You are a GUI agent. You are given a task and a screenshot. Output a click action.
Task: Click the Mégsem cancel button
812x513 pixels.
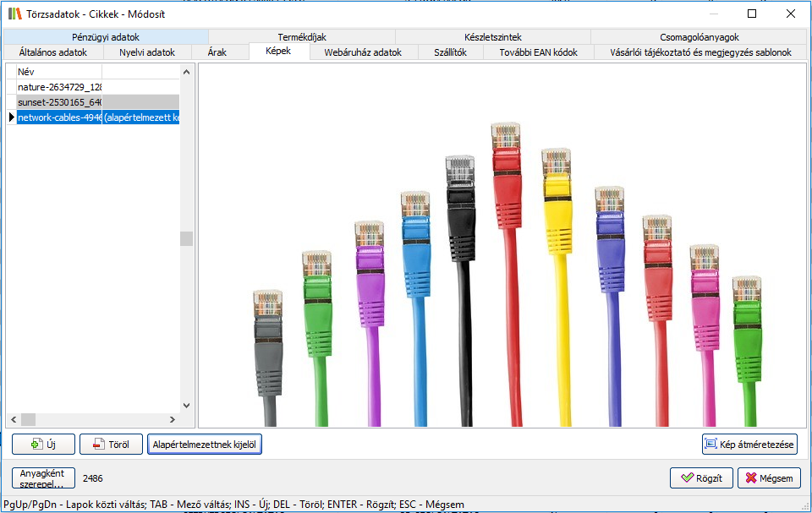pyautogui.click(x=769, y=478)
